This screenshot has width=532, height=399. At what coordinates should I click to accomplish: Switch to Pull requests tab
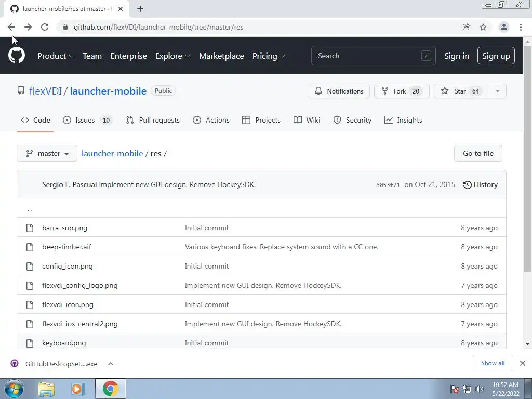pos(153,120)
